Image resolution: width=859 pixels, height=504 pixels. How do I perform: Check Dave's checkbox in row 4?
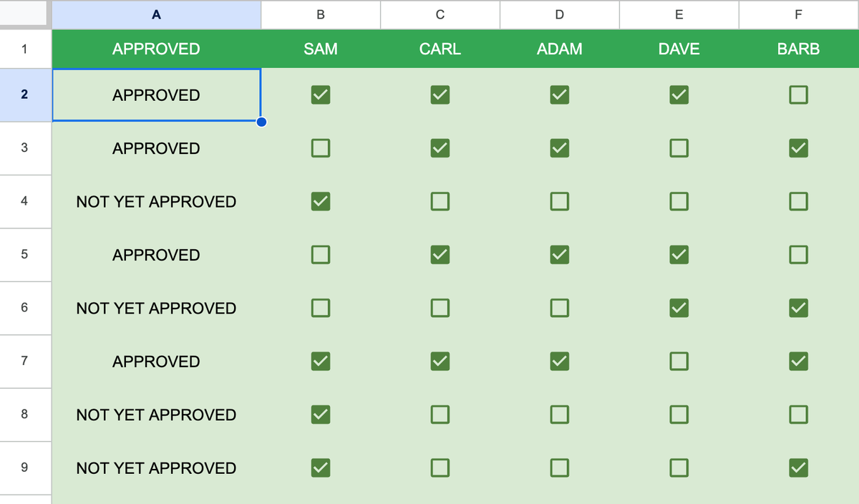coord(679,201)
